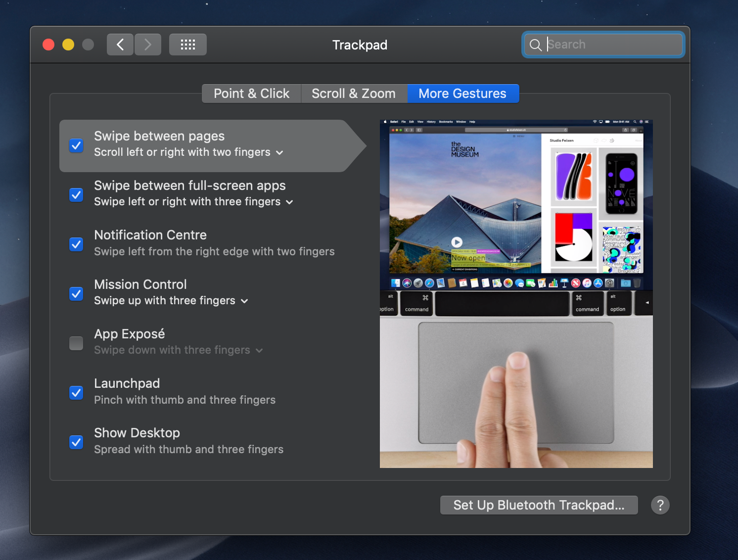Click the 'Launchpad' label
The width and height of the screenshot is (738, 560).
(x=127, y=383)
